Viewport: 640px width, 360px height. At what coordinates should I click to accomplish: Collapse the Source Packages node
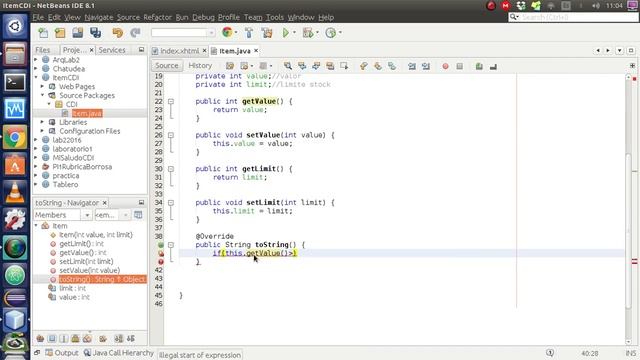tap(42, 95)
